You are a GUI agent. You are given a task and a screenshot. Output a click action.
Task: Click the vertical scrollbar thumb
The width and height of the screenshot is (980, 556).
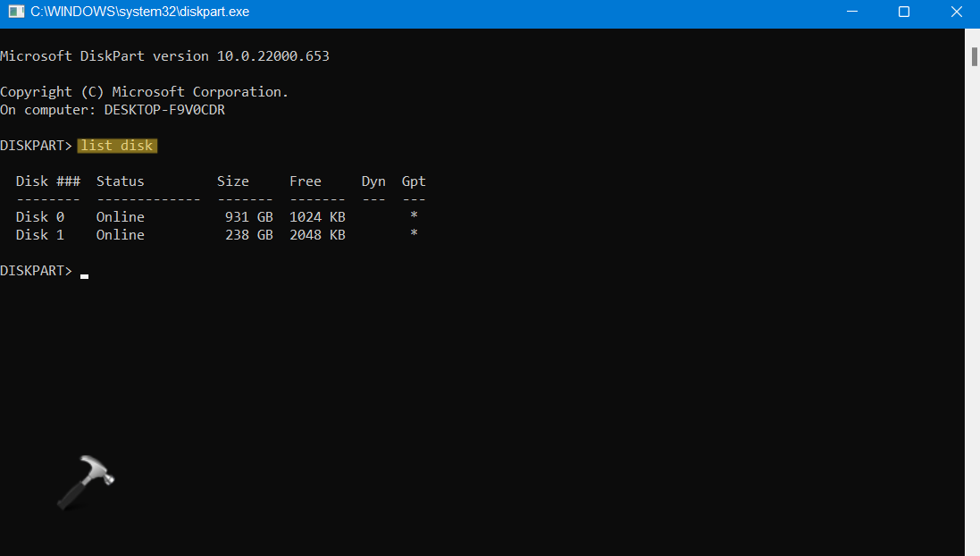click(974, 56)
